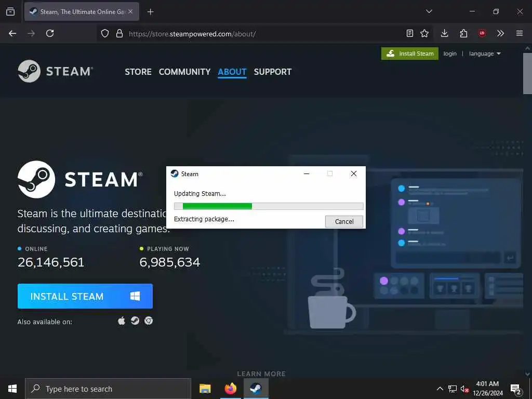Bookmark this page with star icon

424,33
